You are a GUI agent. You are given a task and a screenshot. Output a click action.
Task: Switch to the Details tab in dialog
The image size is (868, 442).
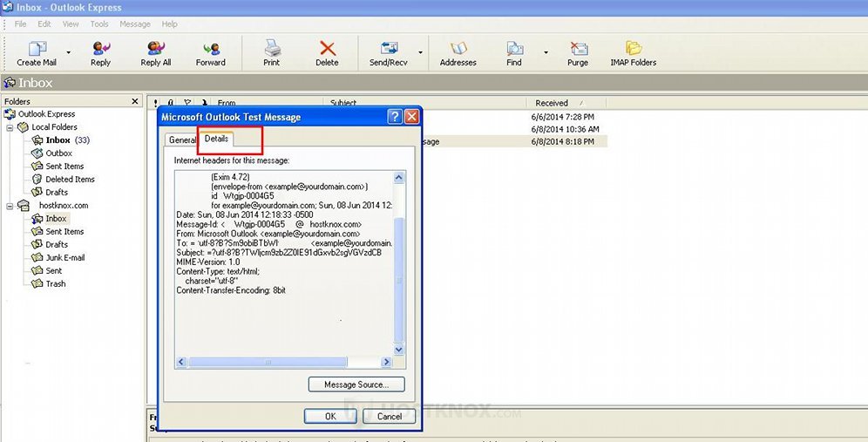click(216, 139)
